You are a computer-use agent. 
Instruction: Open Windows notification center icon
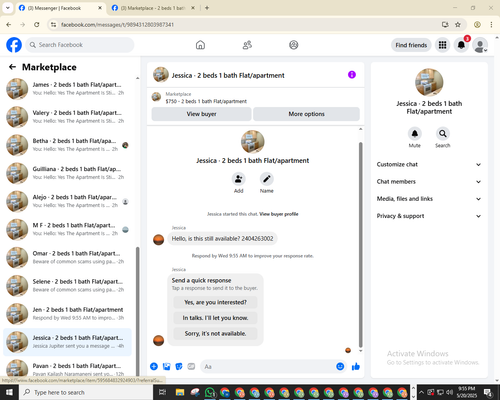click(x=488, y=392)
